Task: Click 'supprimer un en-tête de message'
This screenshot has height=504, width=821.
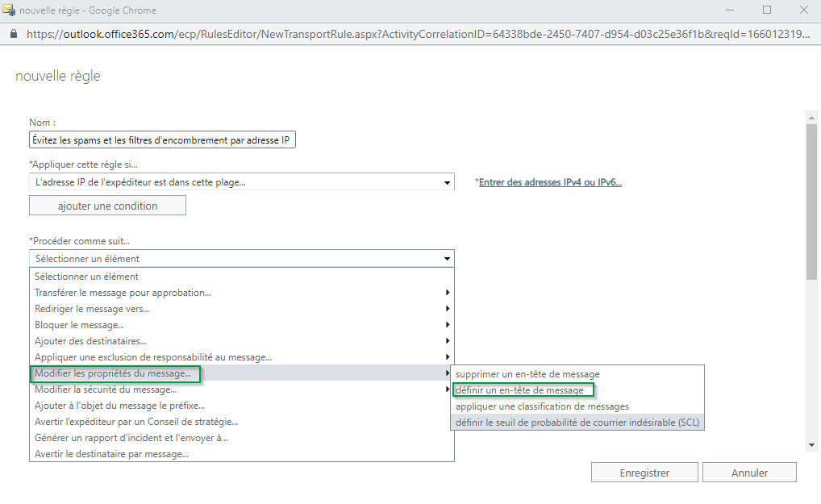Action: (x=527, y=374)
